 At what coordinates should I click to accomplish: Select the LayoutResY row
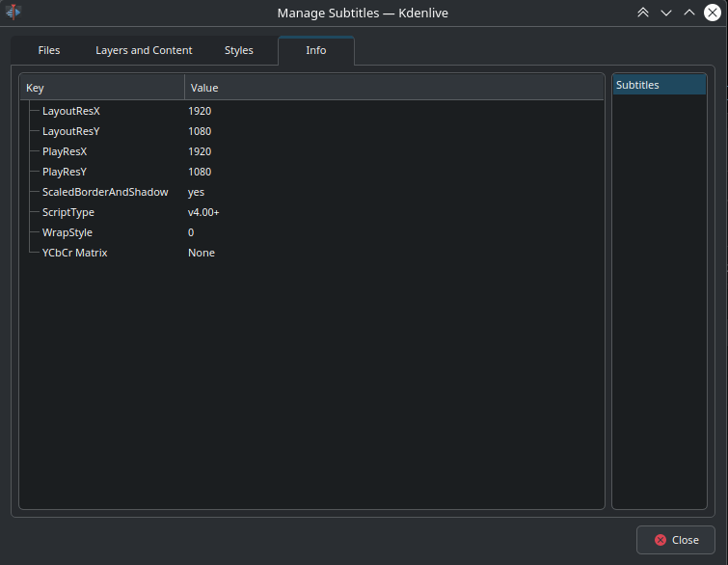(71, 131)
